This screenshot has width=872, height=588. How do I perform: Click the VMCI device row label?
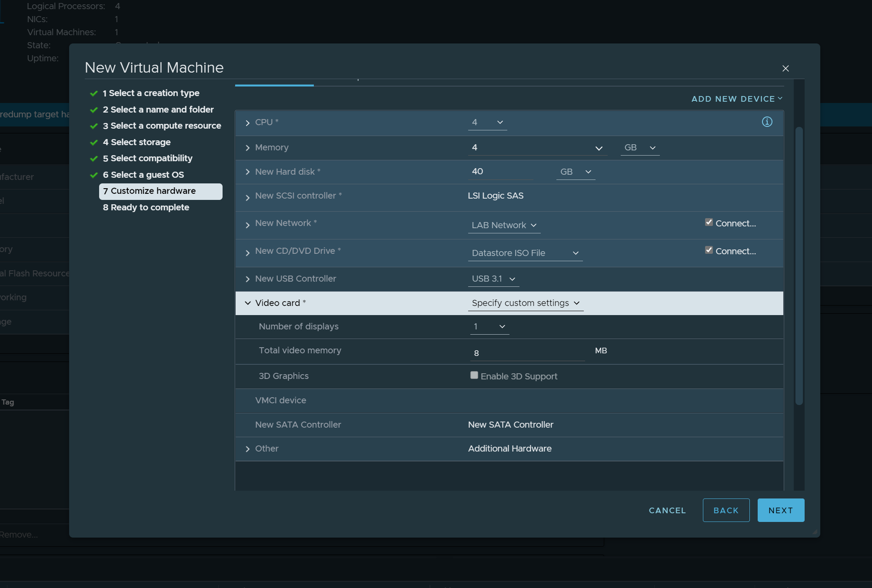(280, 400)
